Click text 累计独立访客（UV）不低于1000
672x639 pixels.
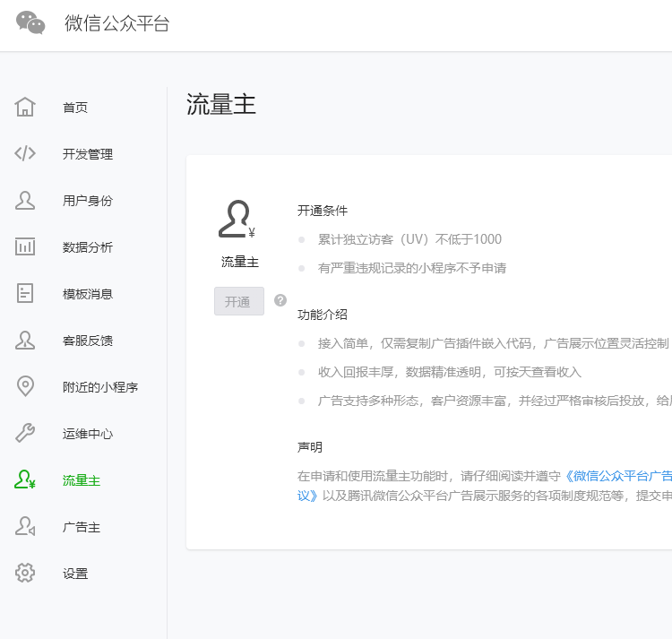coord(409,239)
